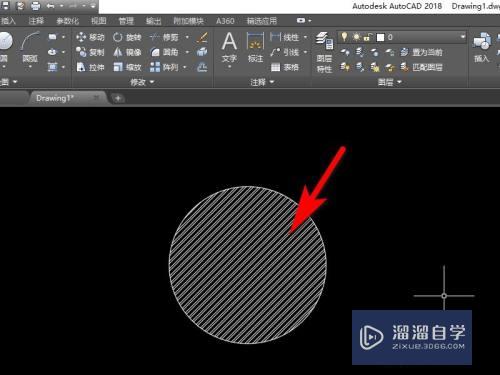The width and height of the screenshot is (500, 375).
Task: Click the ribbon minimize toggle button
Action: click(301, 21)
